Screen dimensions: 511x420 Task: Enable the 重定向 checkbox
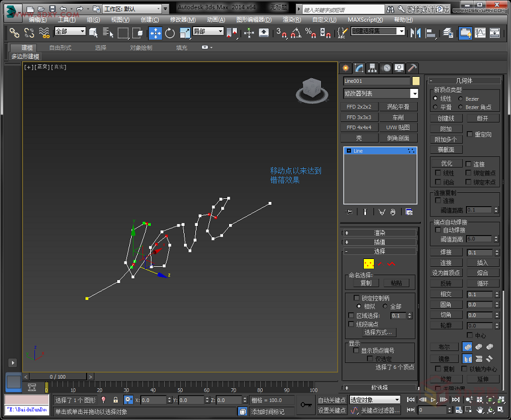click(x=470, y=134)
